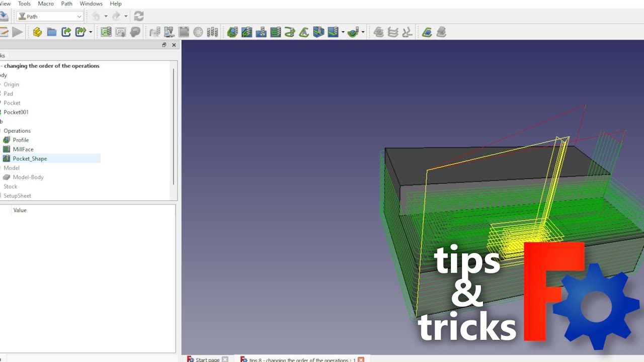This screenshot has height=362, width=644.
Task: Click the grey icon at toolbar end
Action: [441, 32]
